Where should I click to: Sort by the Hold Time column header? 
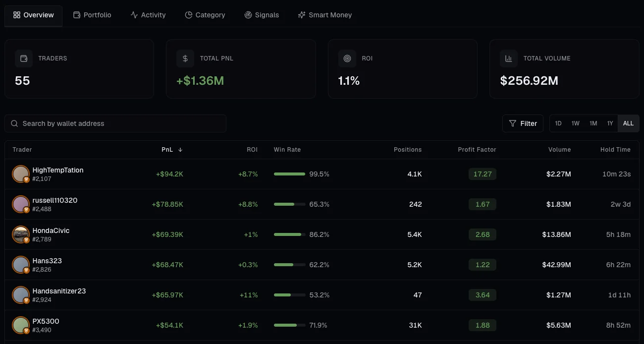pos(615,150)
